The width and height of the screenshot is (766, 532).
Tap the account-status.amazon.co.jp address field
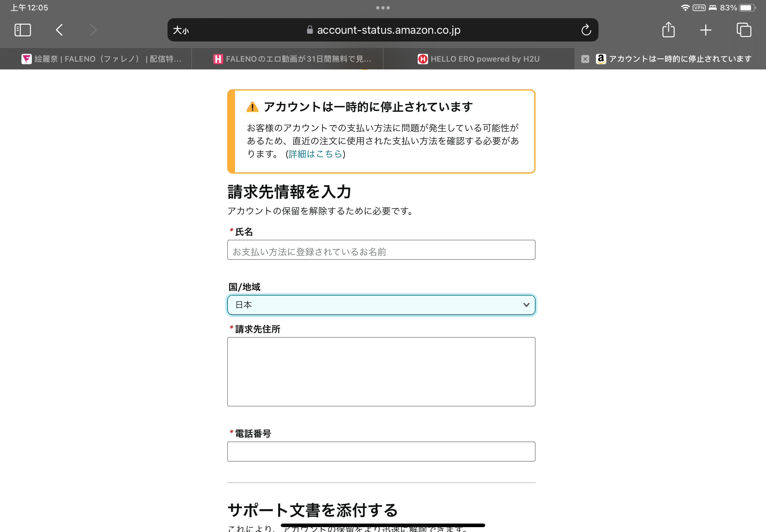click(x=383, y=30)
